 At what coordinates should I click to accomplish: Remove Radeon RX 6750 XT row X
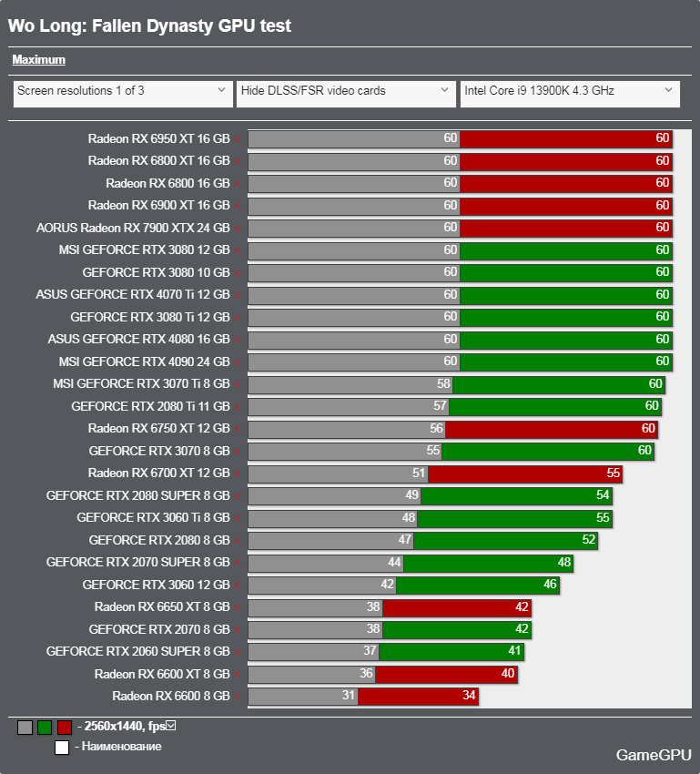(x=237, y=430)
